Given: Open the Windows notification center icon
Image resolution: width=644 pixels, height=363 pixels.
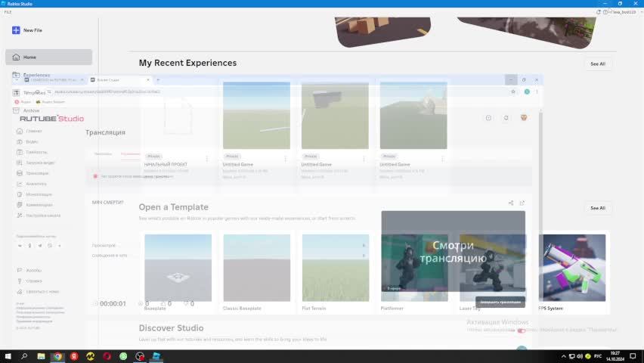Looking at the screenshot, I should point(633,356).
